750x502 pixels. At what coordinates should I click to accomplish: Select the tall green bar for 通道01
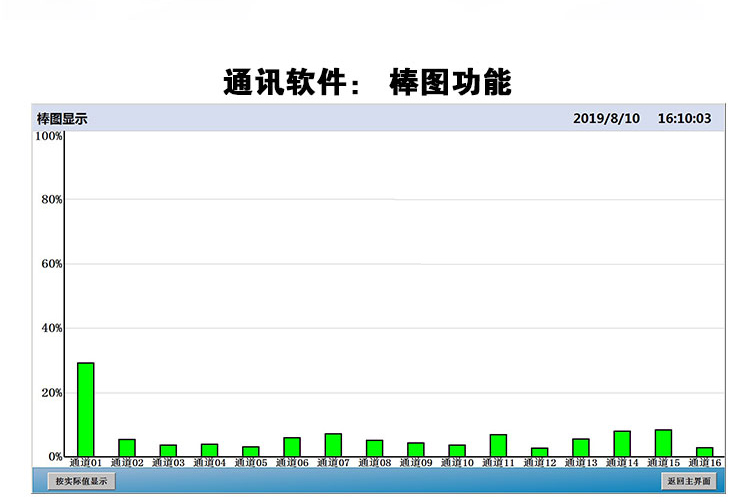pos(86,409)
